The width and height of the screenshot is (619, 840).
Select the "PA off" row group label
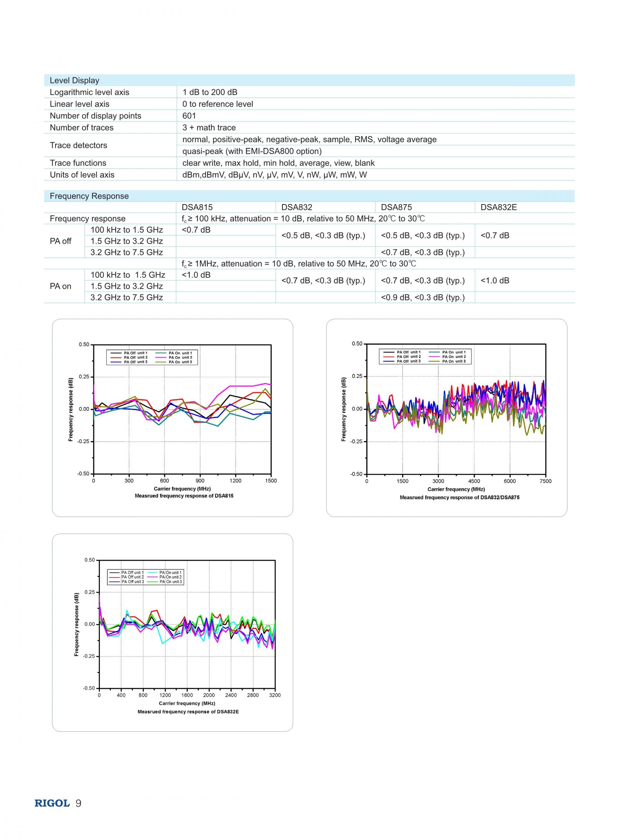click(61, 241)
